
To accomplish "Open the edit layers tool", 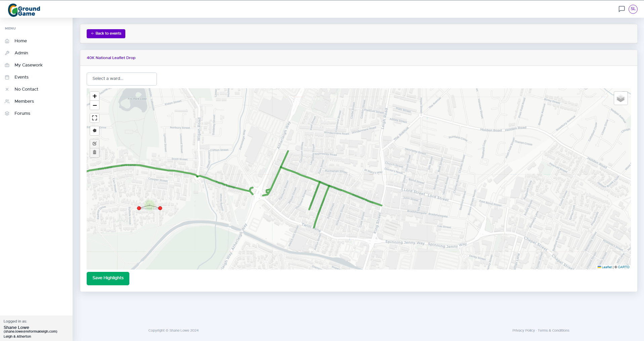I will (94, 143).
